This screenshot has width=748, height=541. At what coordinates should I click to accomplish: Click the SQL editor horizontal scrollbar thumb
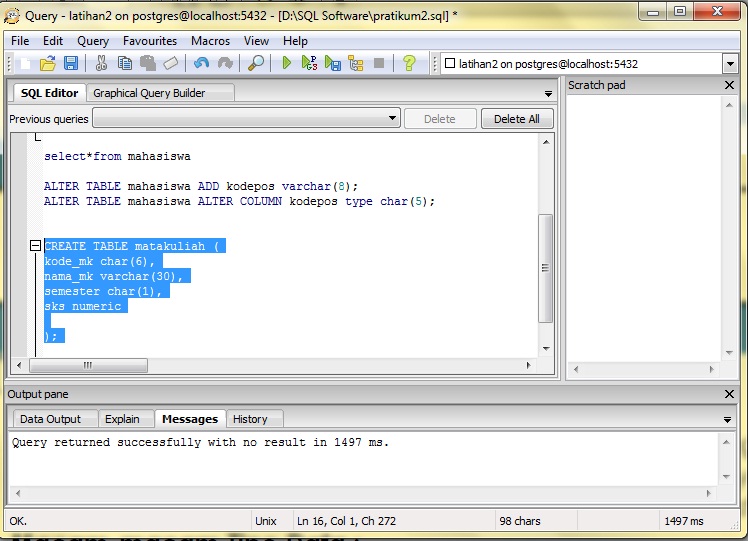[x=88, y=365]
